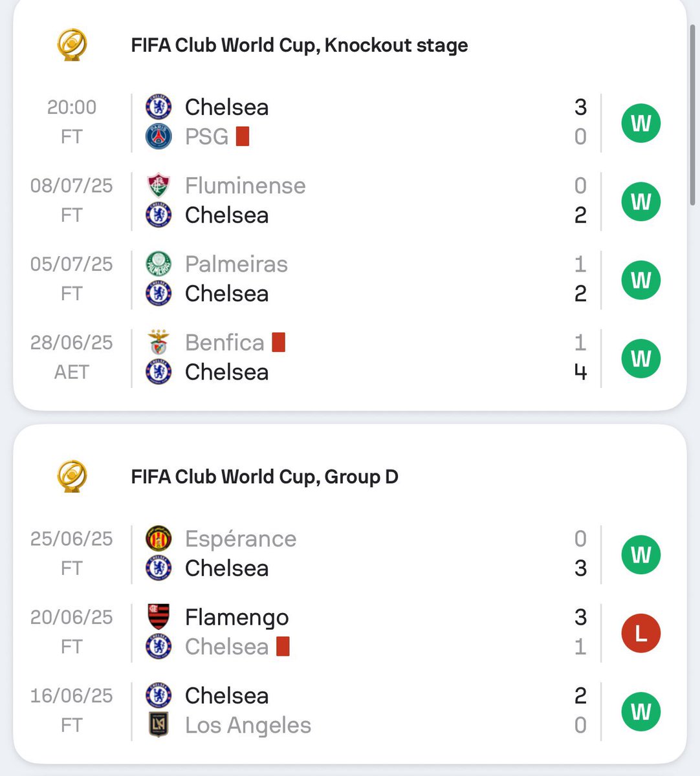Click the Fluminense club crest
The image size is (700, 776).
click(x=159, y=186)
